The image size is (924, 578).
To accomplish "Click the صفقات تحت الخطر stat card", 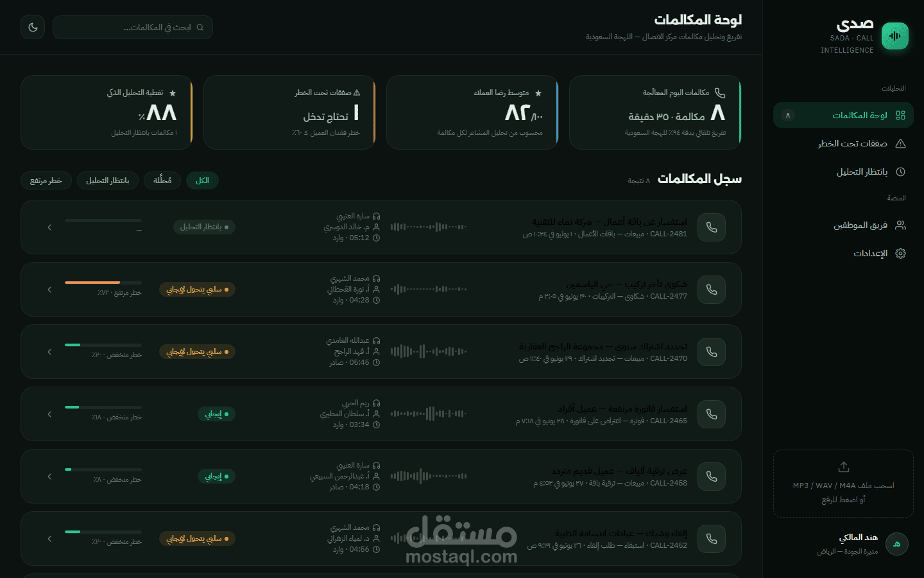I will pos(289,112).
